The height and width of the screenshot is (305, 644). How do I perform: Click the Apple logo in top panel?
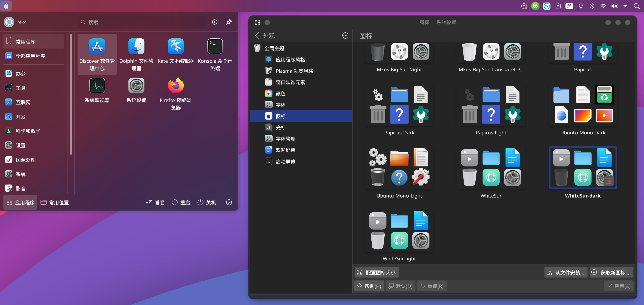6,6
